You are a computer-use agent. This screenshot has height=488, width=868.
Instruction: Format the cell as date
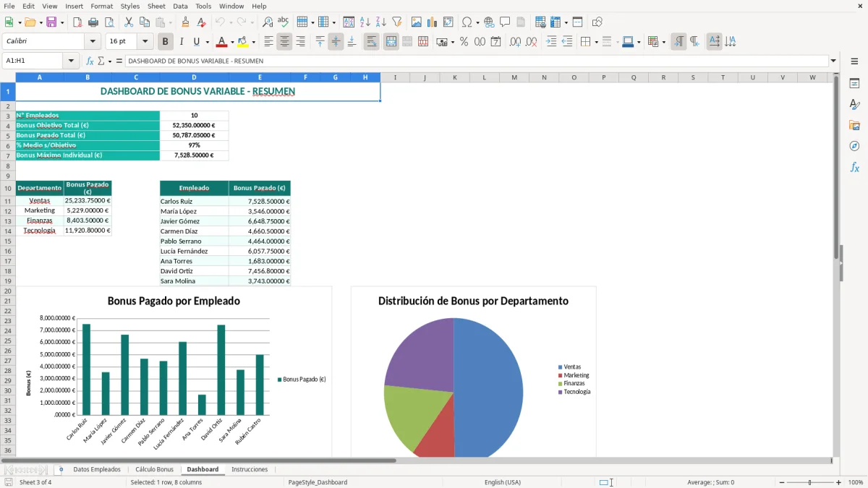pos(495,42)
